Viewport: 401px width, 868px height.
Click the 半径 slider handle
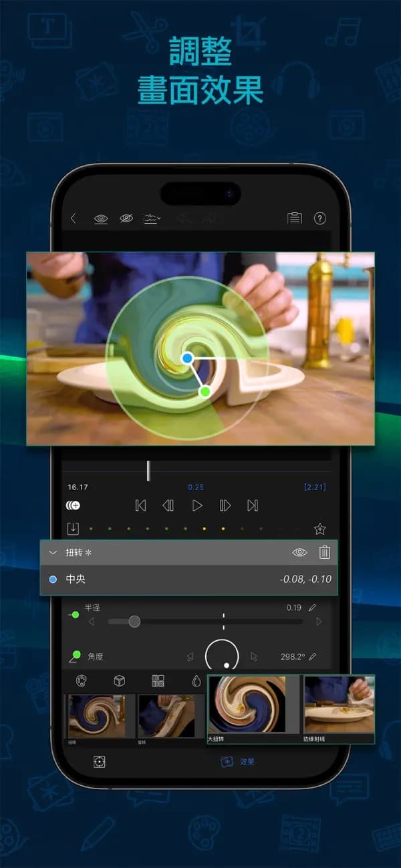tap(134, 622)
